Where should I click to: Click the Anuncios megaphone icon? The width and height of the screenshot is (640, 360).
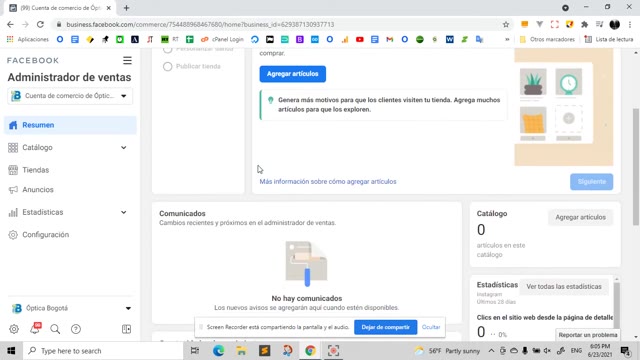13,190
